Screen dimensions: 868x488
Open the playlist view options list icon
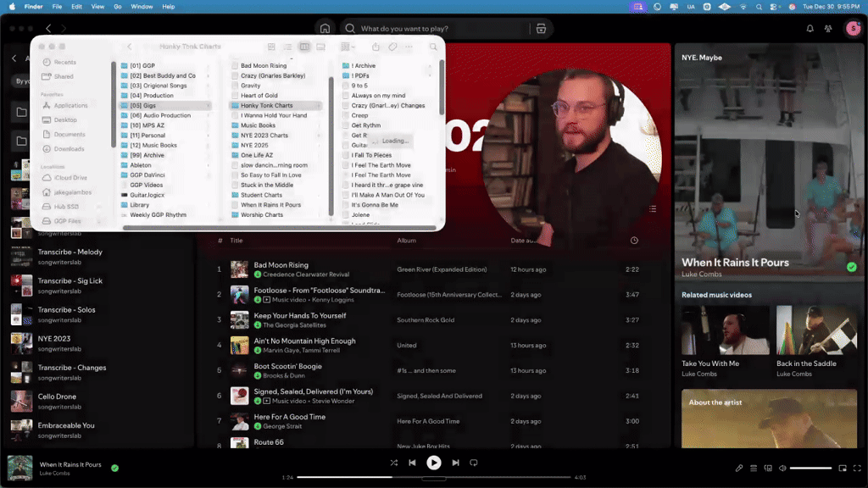pyautogui.click(x=653, y=209)
